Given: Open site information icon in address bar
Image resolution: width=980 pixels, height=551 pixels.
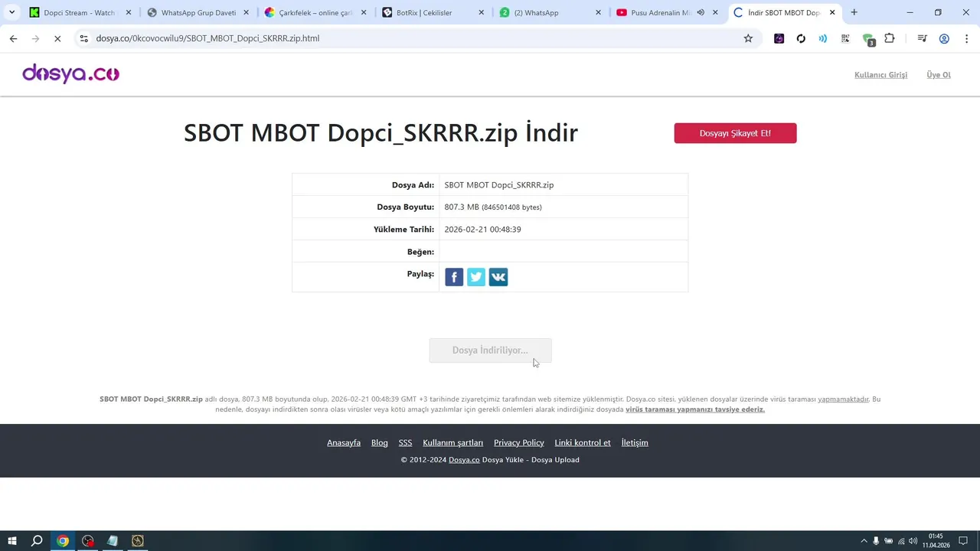Looking at the screenshot, I should click(x=83, y=38).
